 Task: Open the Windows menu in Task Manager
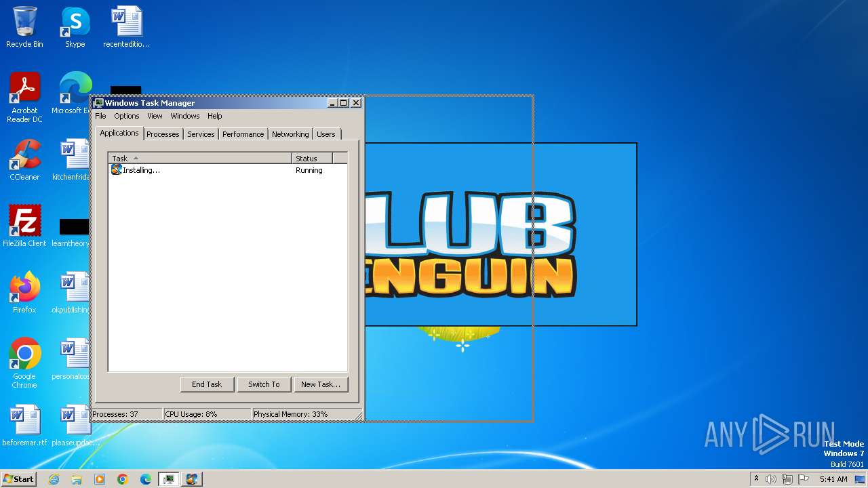coord(185,116)
